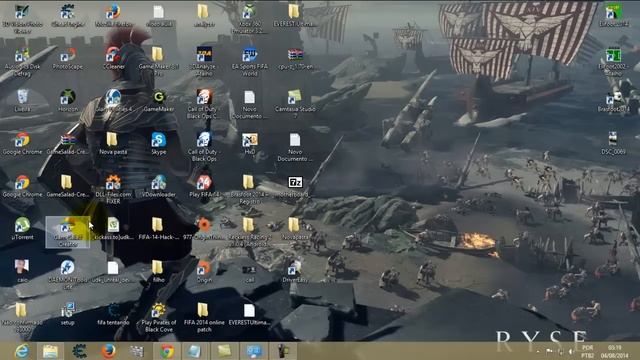Image resolution: width=640 pixels, height=360 pixels.
Task: Open the fifa tentando icon
Action: click(113, 313)
